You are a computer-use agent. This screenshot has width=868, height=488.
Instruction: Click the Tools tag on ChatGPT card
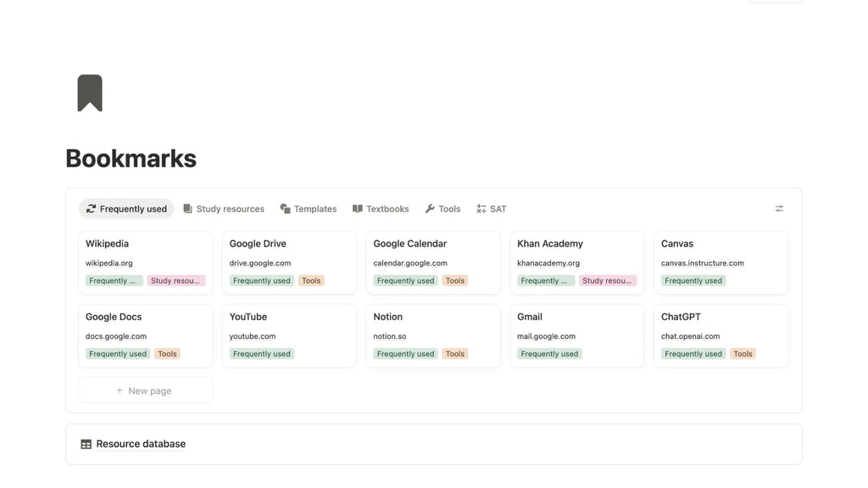coord(743,353)
